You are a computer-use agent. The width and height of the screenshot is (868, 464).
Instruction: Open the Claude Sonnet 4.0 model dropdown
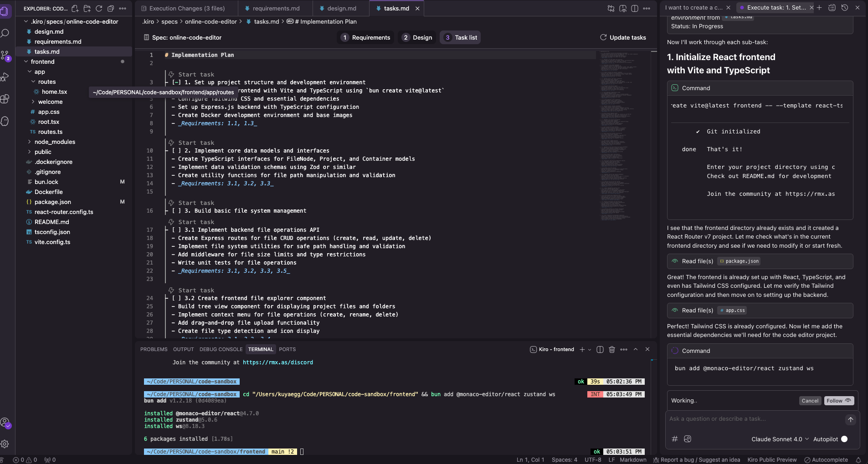click(780, 439)
